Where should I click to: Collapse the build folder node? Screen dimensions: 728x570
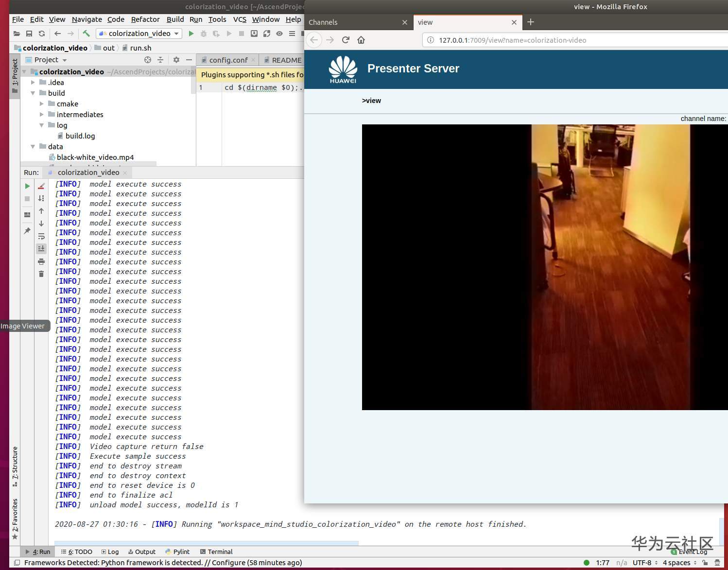(x=33, y=93)
